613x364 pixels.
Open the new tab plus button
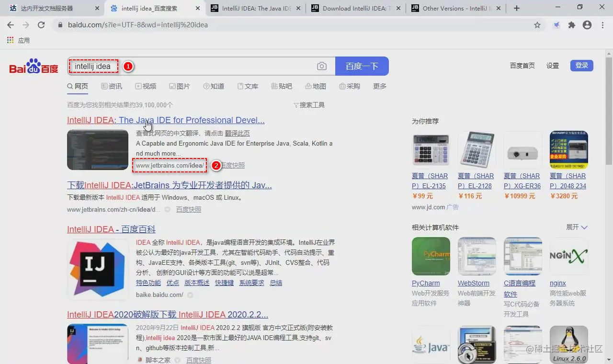pos(516,8)
